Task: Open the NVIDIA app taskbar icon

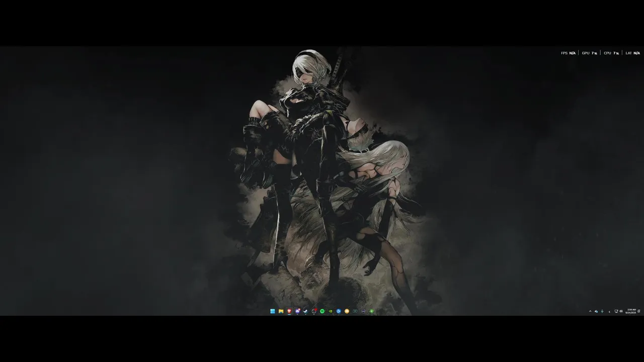Action: (x=330, y=311)
